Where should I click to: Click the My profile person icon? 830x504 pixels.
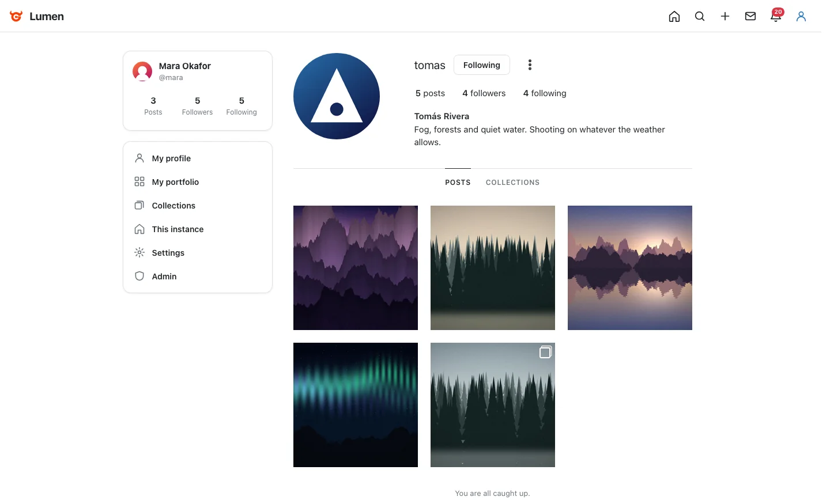click(139, 158)
